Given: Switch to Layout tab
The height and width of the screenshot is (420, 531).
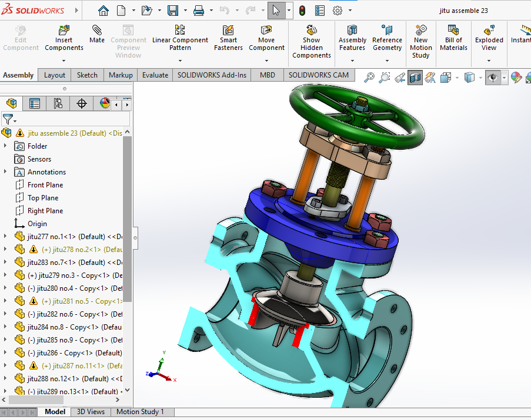Looking at the screenshot, I should [x=55, y=75].
